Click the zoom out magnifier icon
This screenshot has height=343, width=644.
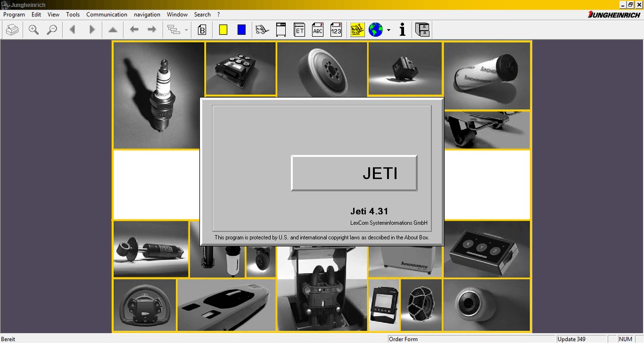point(51,30)
